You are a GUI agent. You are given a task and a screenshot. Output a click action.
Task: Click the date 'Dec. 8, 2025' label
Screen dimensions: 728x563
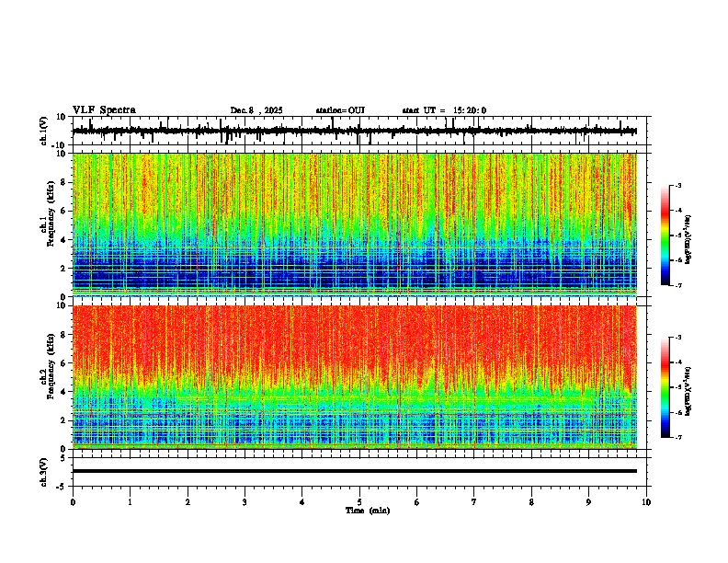point(256,110)
